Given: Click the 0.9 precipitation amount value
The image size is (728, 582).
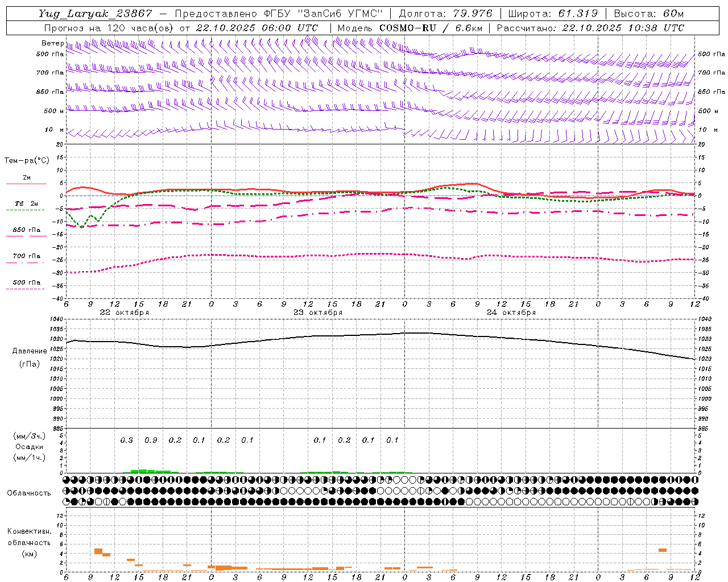Looking at the screenshot, I should click(151, 440).
